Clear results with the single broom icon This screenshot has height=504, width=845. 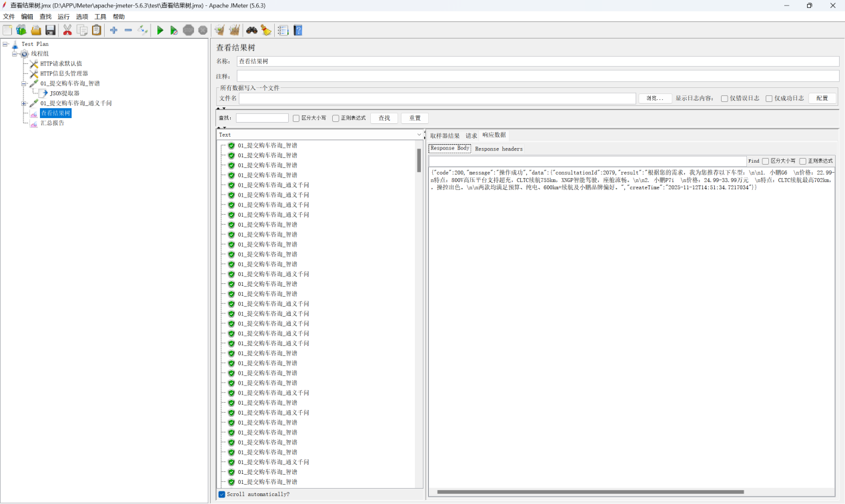pyautogui.click(x=219, y=30)
